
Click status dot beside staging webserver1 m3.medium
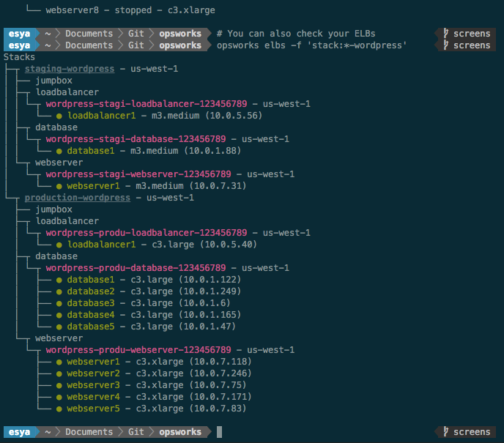point(59,187)
